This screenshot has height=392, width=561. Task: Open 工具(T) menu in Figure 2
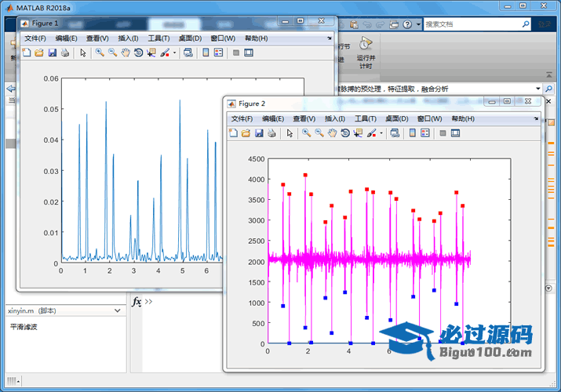(366, 118)
